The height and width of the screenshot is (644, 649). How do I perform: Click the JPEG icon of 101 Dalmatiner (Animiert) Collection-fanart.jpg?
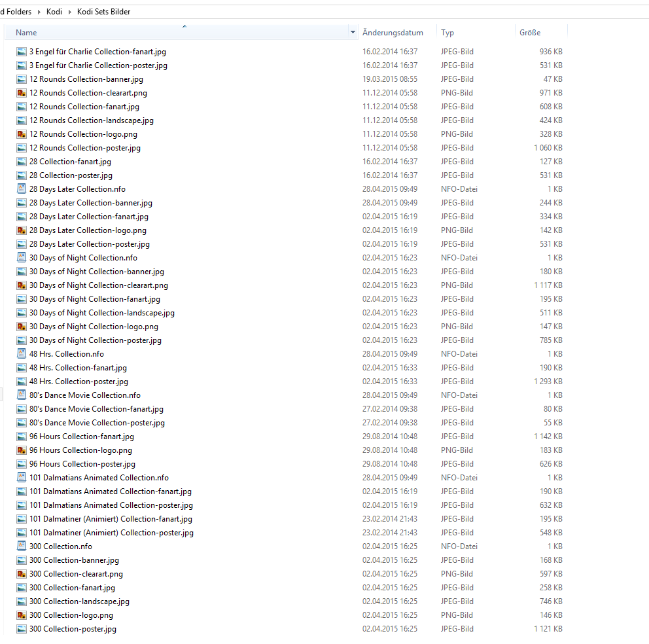(x=22, y=519)
